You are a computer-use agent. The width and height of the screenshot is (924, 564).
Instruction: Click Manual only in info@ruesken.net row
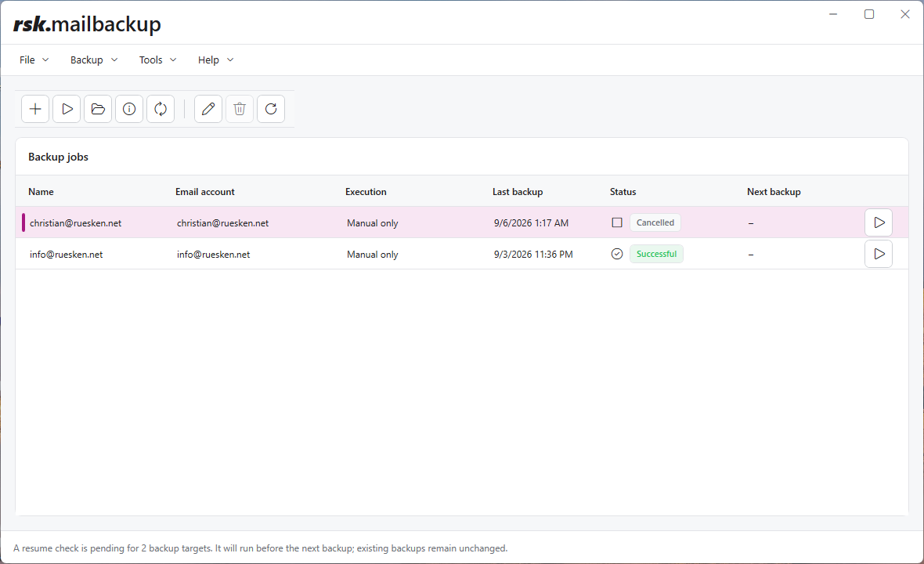click(x=373, y=255)
